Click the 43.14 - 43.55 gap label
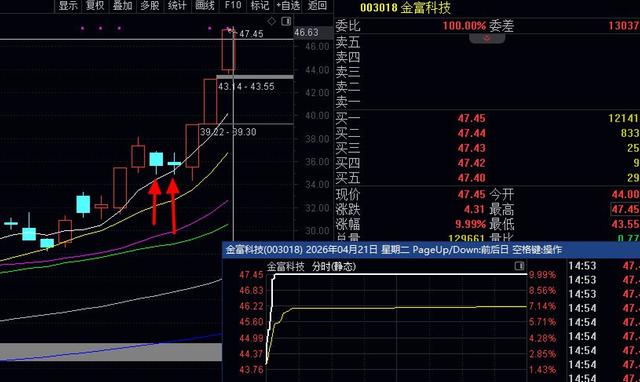Screen dimensions: 640x382 tap(246, 87)
